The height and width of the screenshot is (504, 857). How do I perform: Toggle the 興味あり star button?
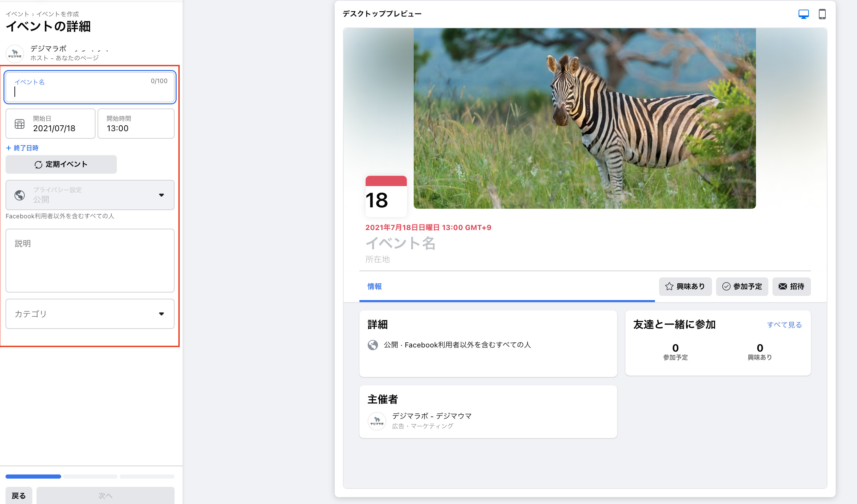tap(685, 286)
